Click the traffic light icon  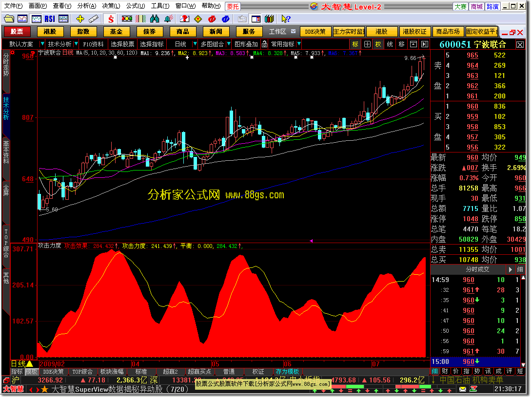(x=127, y=19)
